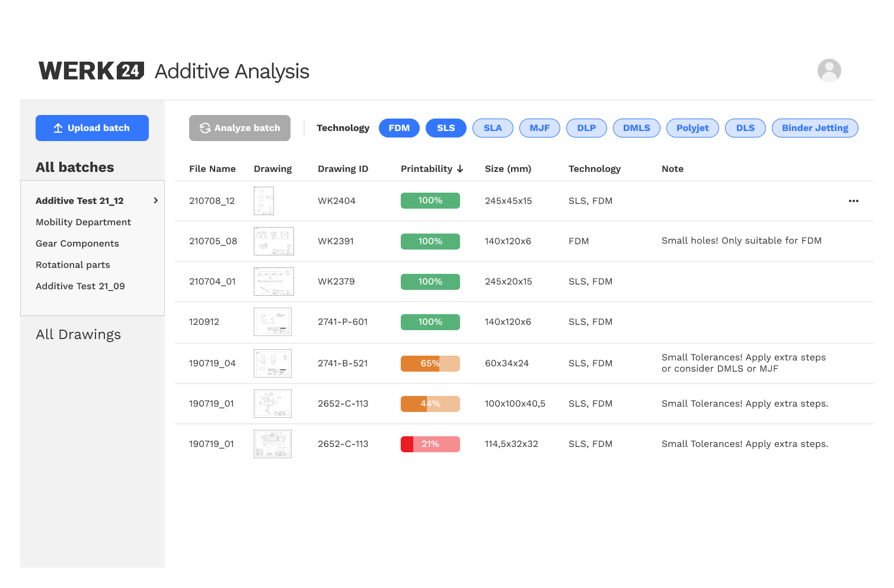894x588 pixels.
Task: Open the user profile avatar
Action: click(x=829, y=71)
